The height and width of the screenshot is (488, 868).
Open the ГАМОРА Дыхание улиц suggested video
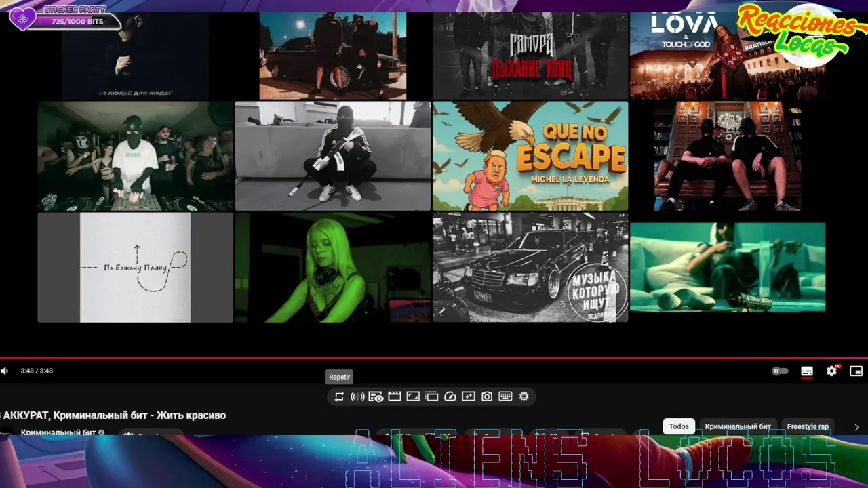[x=530, y=56]
